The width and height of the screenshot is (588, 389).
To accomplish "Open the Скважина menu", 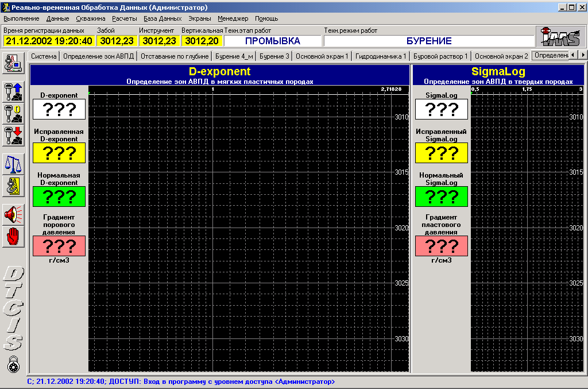I will 90,18.
